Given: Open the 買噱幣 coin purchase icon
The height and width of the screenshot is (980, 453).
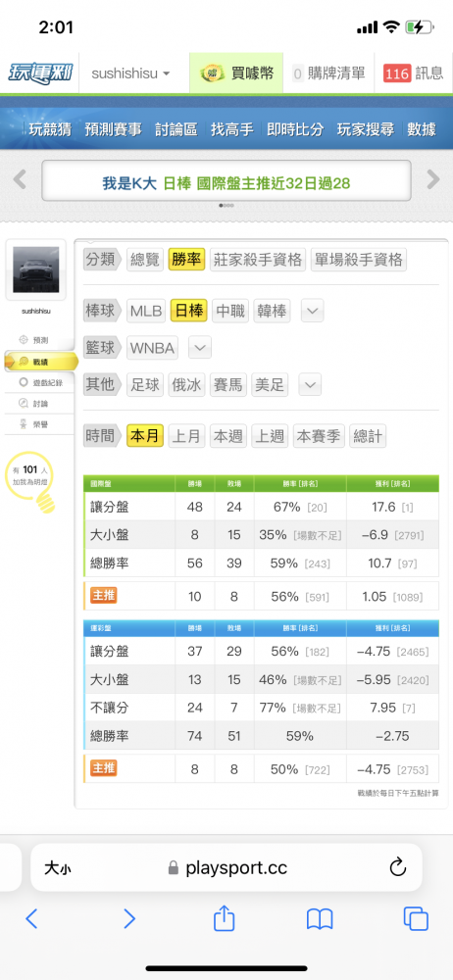Looking at the screenshot, I should 212,73.
